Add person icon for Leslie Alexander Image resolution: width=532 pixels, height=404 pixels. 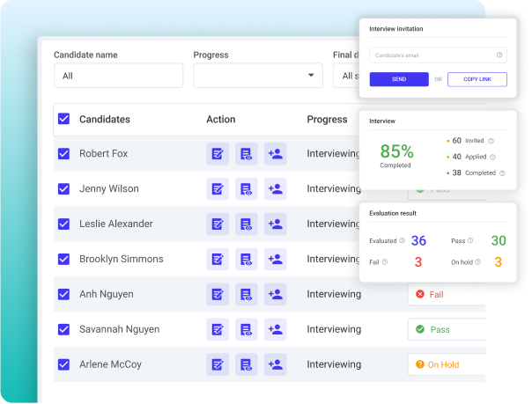(275, 224)
